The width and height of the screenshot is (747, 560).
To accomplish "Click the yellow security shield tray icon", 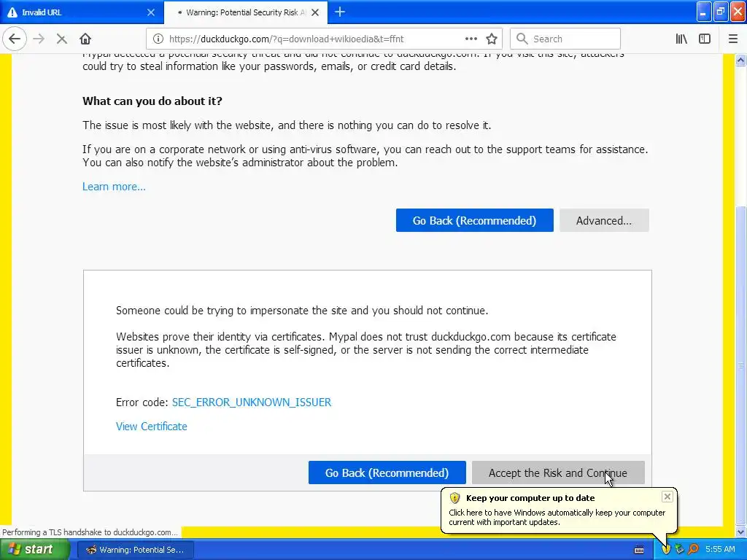I will (x=666, y=550).
